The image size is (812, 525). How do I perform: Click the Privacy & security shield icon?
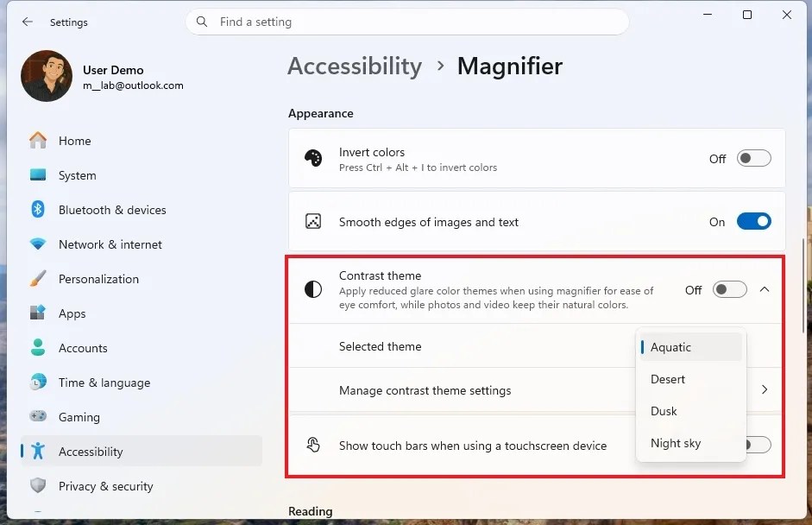tap(38, 485)
